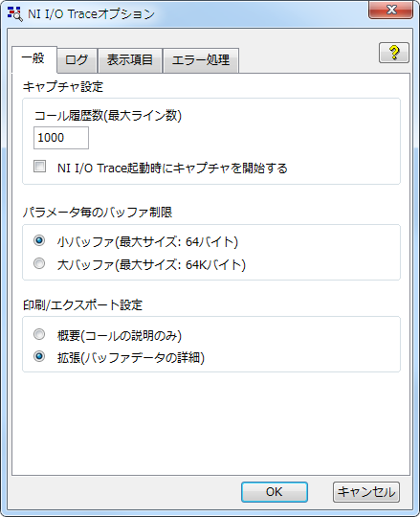Click the 大バッファ(最大サイズ: 64Kバイト) label text
Screen dimensions: 420x517
[151, 265]
